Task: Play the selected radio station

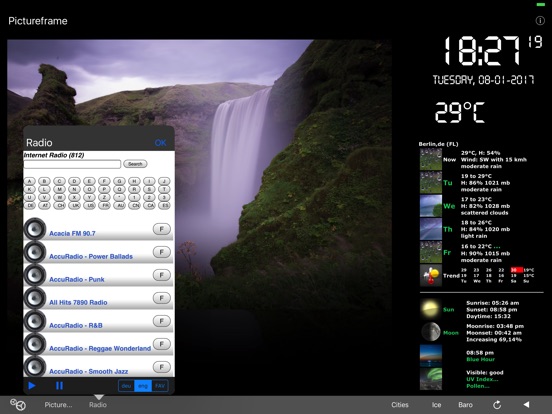Action: (32, 385)
